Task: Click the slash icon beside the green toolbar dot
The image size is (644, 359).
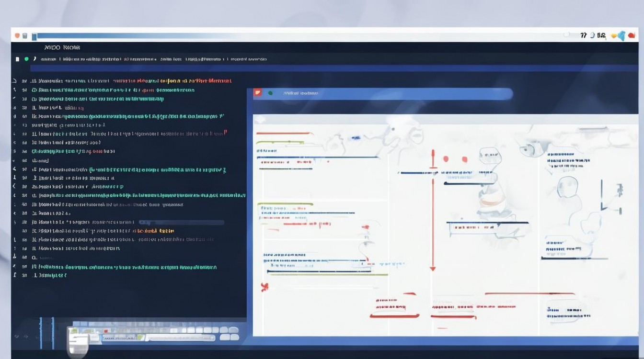Action: [x=34, y=59]
